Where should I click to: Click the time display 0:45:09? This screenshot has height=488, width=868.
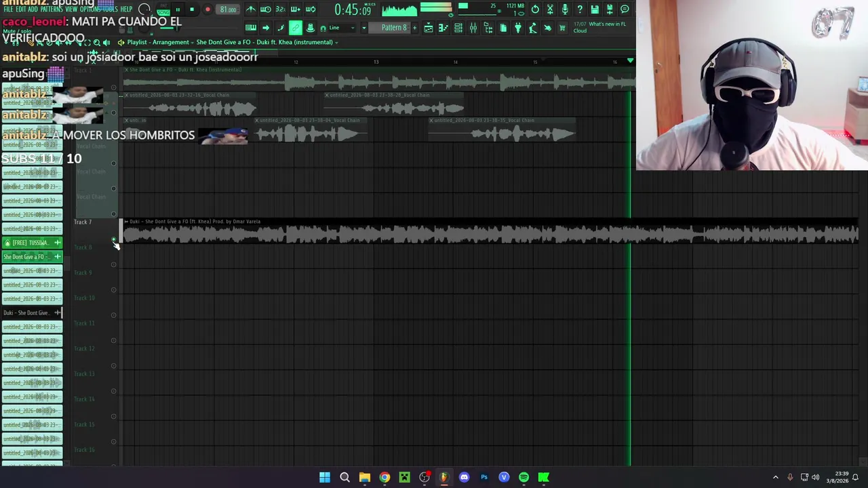353,10
